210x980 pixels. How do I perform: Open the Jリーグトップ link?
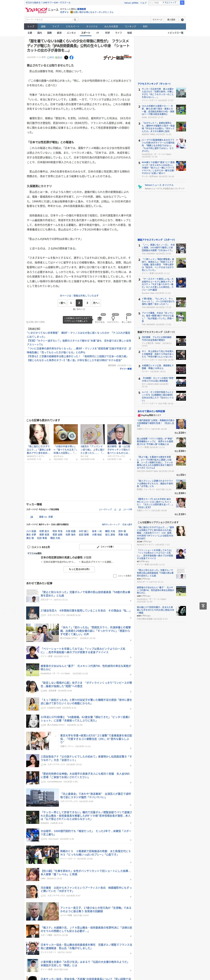pos(105,509)
